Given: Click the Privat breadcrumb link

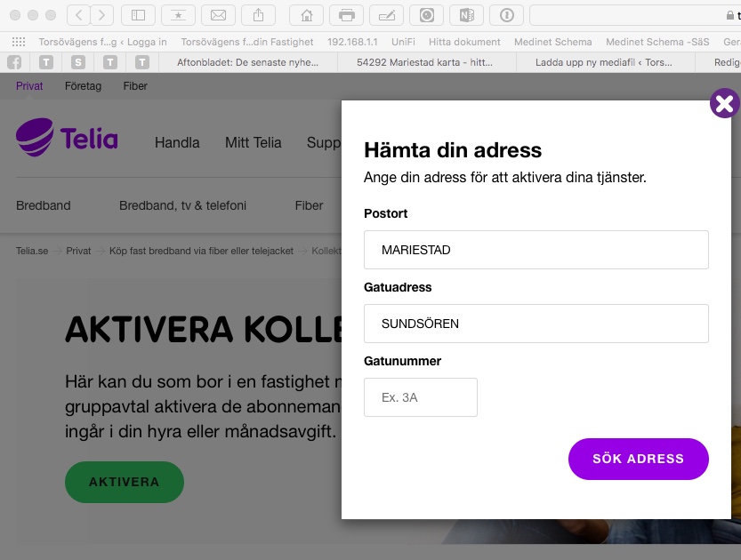Looking at the screenshot, I should pos(78,251).
